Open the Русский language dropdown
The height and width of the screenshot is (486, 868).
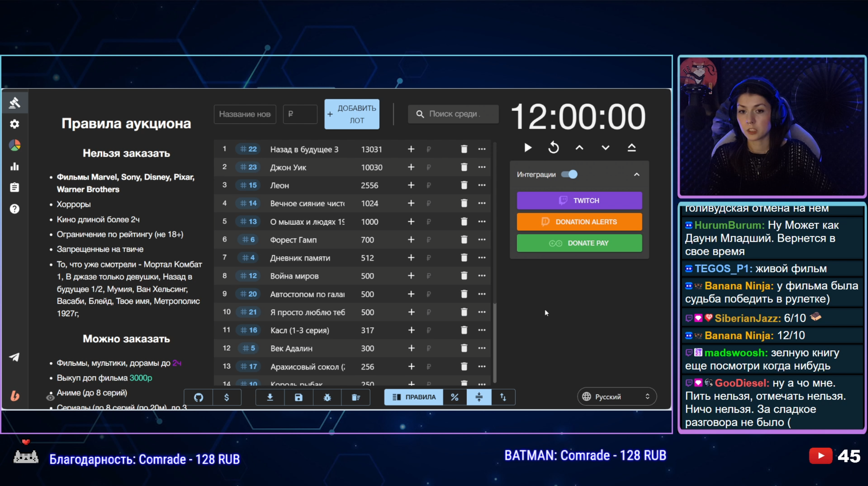[x=616, y=396]
